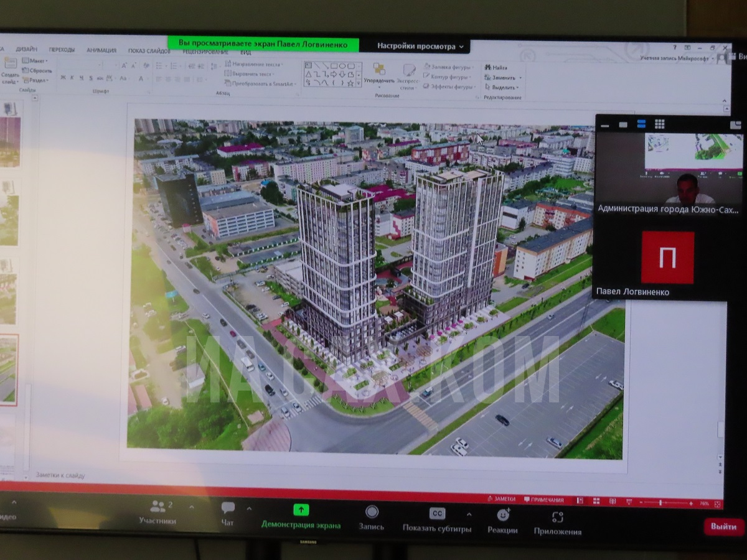Toggle Notes pane in status bar

click(502, 499)
